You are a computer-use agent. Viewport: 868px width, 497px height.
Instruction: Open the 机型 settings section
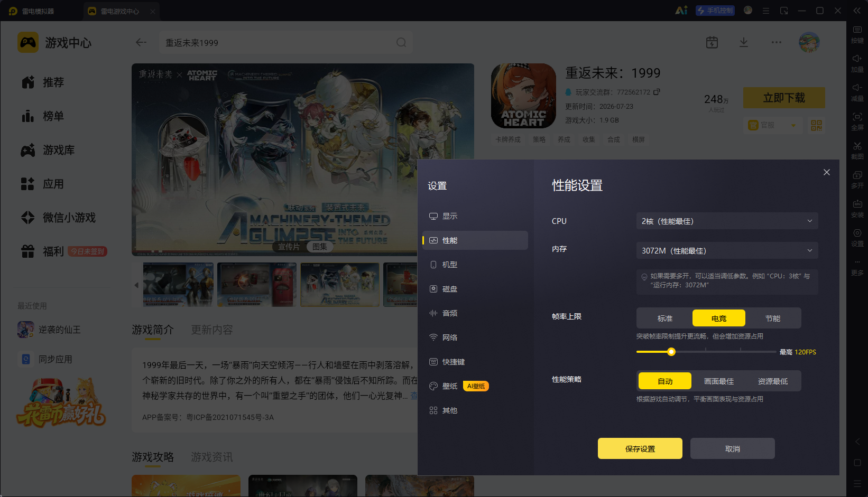coord(475,265)
